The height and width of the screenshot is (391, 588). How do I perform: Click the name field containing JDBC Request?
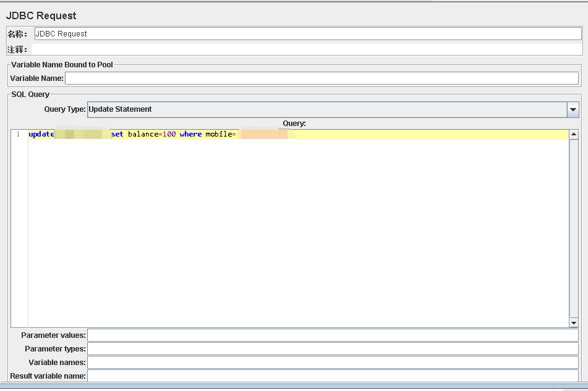pyautogui.click(x=308, y=34)
